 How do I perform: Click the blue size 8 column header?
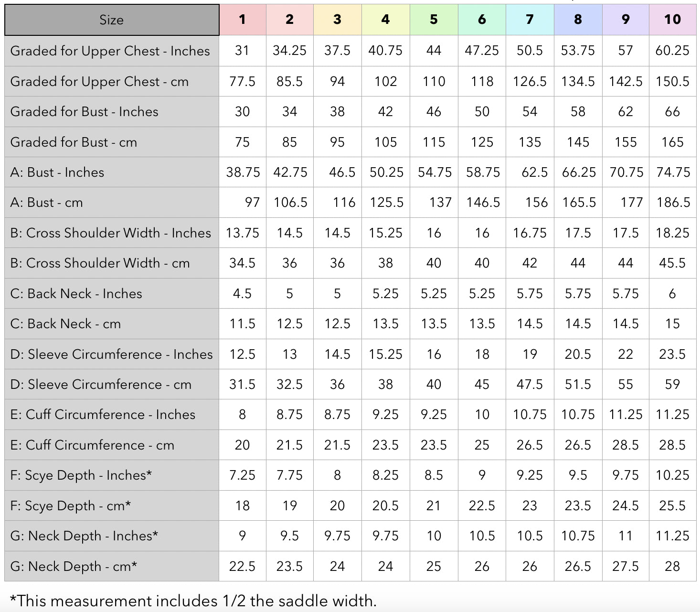tap(578, 20)
